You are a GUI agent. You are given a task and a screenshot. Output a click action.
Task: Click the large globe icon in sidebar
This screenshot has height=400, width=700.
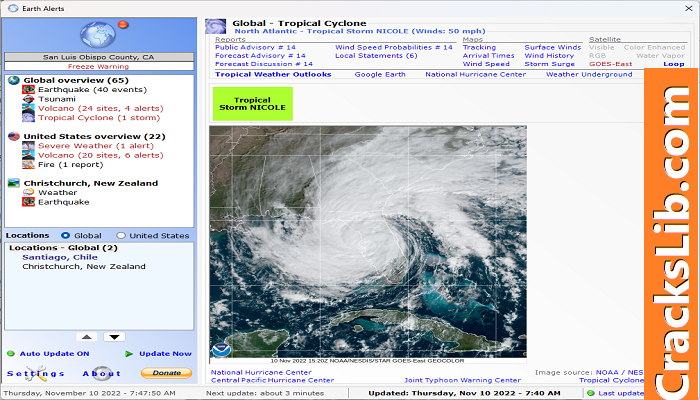[x=98, y=35]
